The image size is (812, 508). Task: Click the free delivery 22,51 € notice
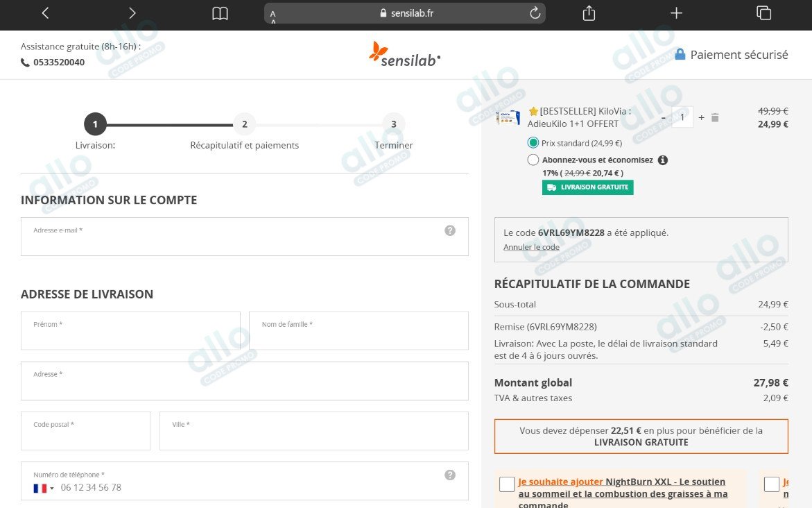[641, 437]
